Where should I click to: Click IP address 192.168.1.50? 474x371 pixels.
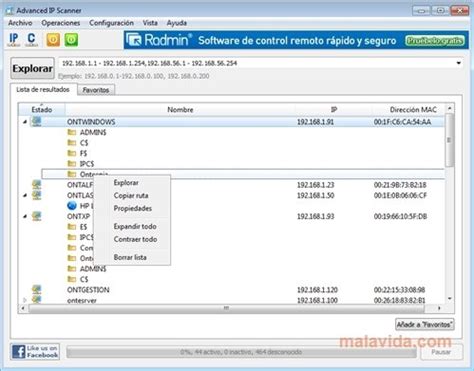(315, 195)
